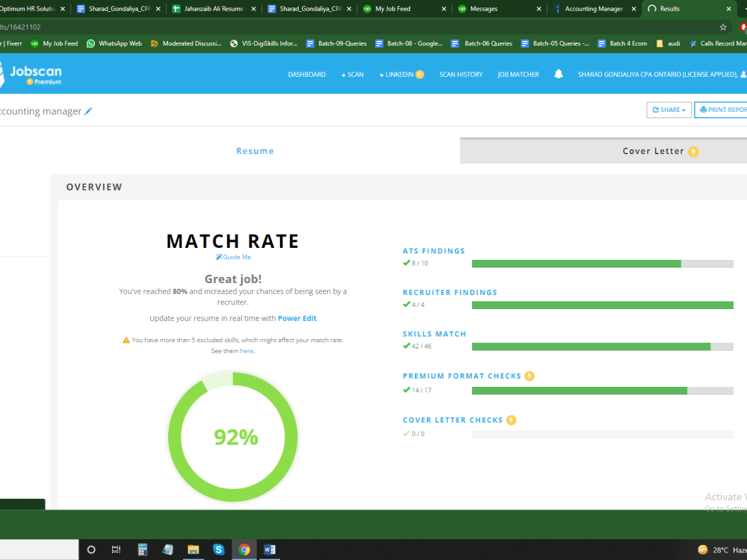Open Windows search Cortana circle icon
This screenshot has height=560, width=747.
(x=91, y=550)
